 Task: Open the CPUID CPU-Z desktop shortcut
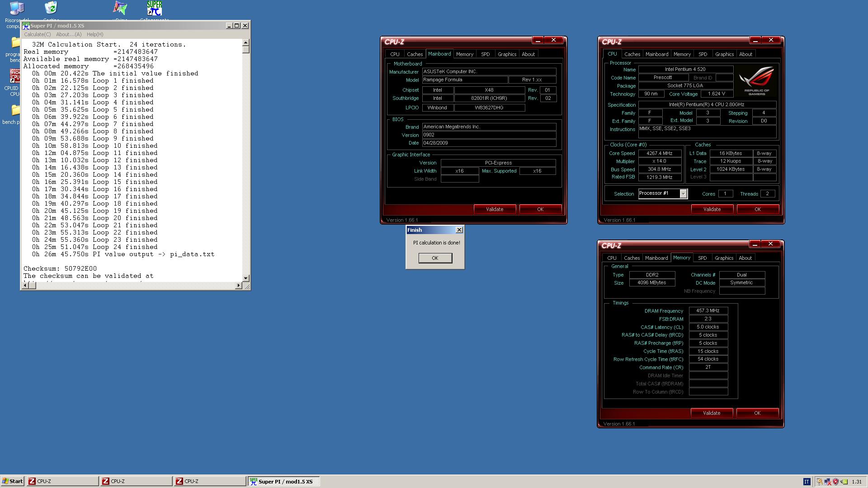pyautogui.click(x=15, y=77)
